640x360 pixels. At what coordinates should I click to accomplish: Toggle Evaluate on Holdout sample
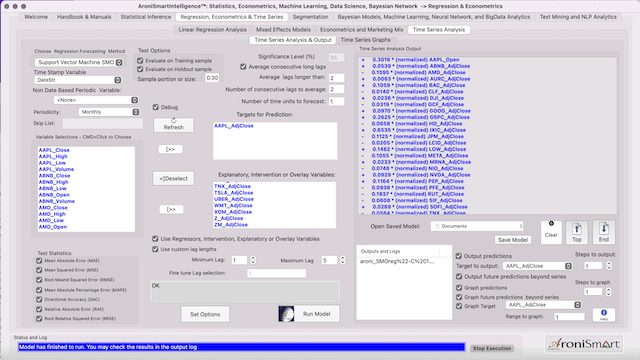(140, 69)
